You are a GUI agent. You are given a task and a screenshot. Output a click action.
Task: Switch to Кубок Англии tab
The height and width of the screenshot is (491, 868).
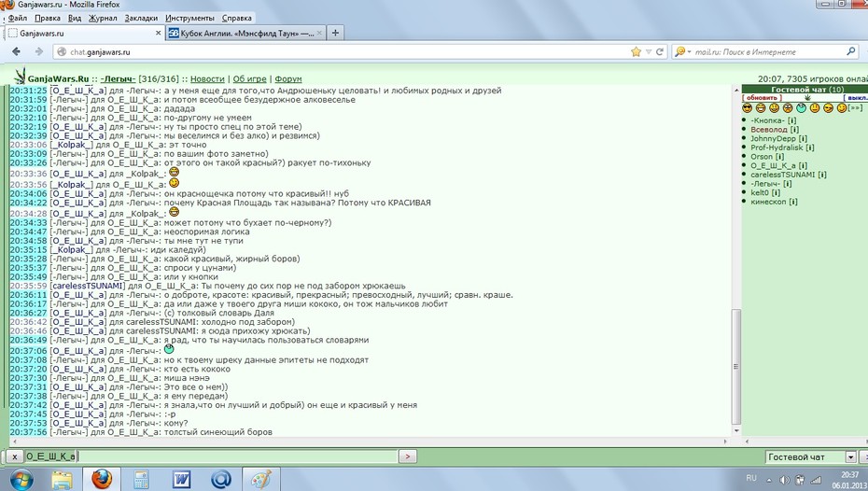point(246,34)
